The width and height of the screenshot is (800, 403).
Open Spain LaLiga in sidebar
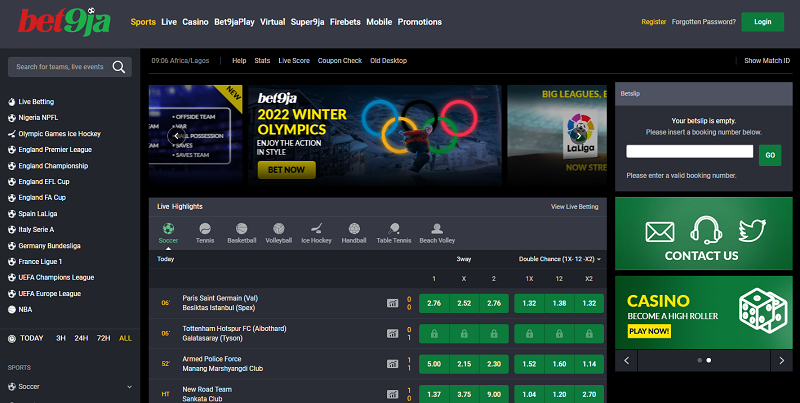tap(38, 214)
